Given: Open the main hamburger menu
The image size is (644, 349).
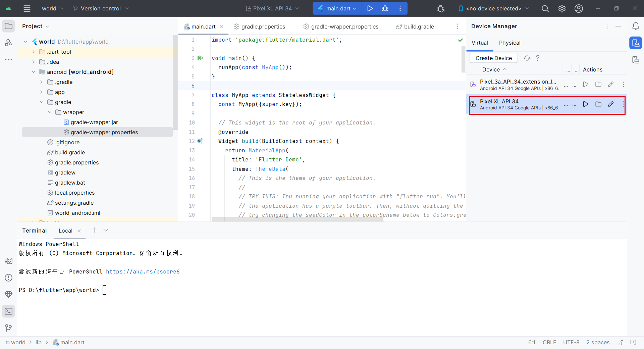Looking at the screenshot, I should 27,8.
